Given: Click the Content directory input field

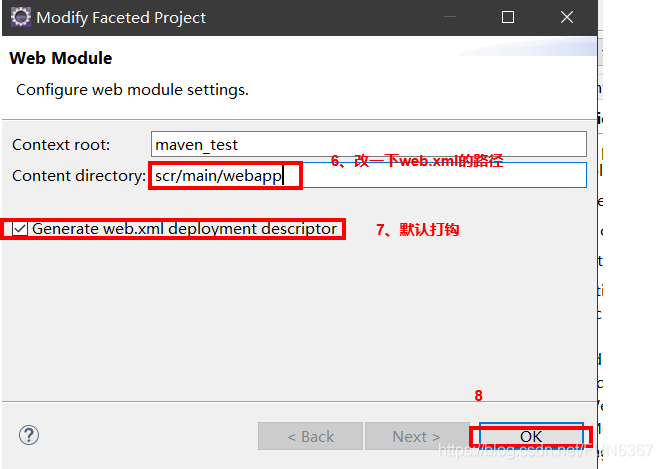Looking at the screenshot, I should point(369,175).
